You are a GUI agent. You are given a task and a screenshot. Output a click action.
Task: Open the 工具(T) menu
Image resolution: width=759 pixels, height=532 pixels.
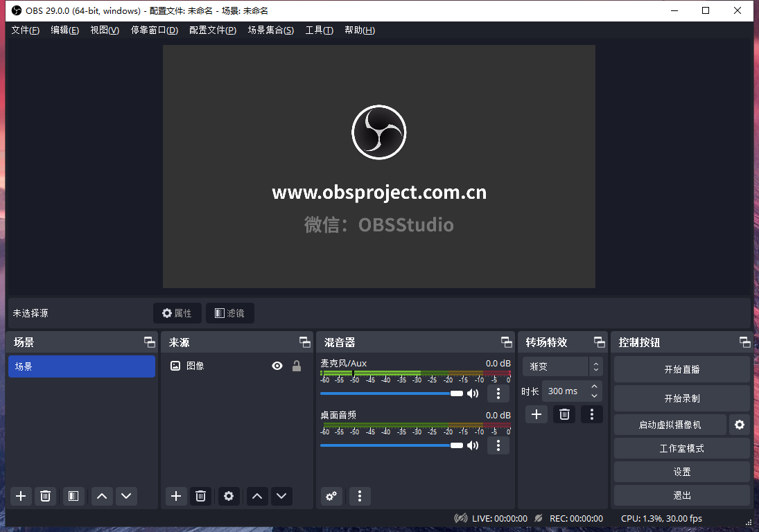(x=319, y=30)
